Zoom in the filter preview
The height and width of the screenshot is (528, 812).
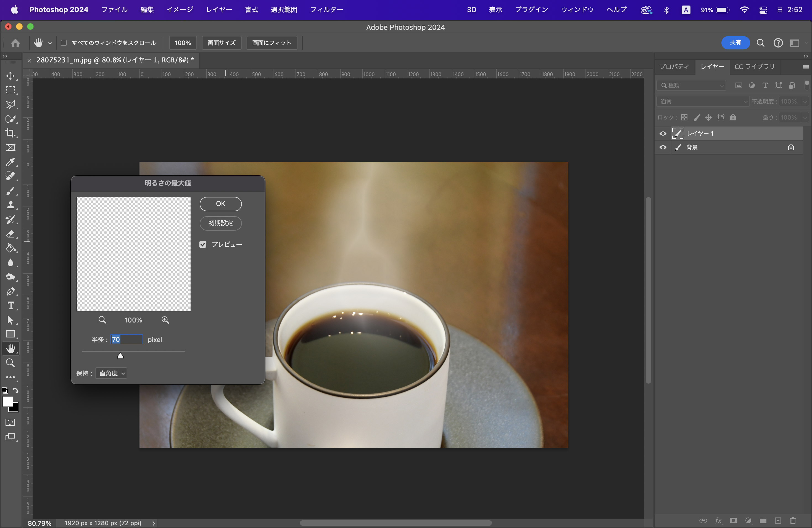click(x=165, y=320)
